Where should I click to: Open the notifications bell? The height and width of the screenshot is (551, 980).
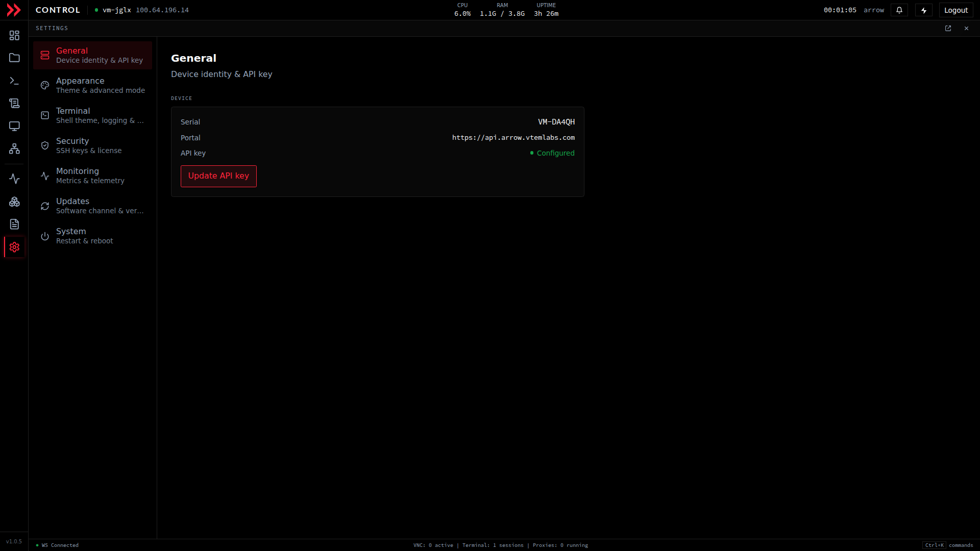tap(899, 10)
